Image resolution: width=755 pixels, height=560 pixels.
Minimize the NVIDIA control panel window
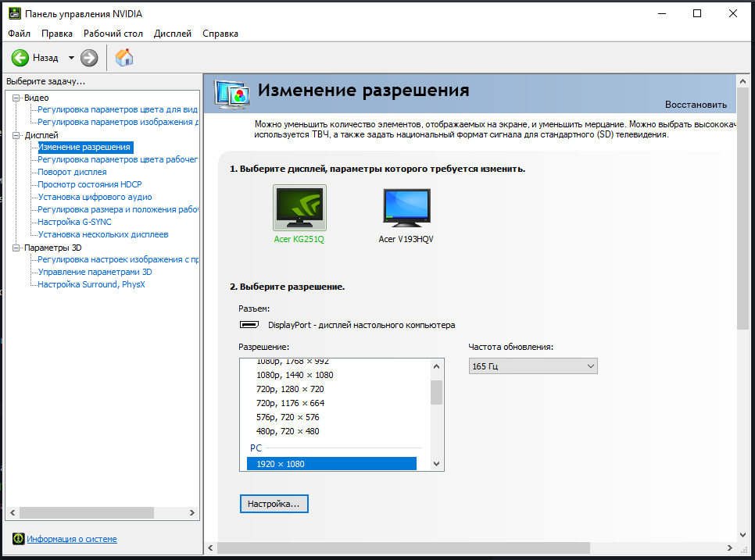click(x=662, y=13)
